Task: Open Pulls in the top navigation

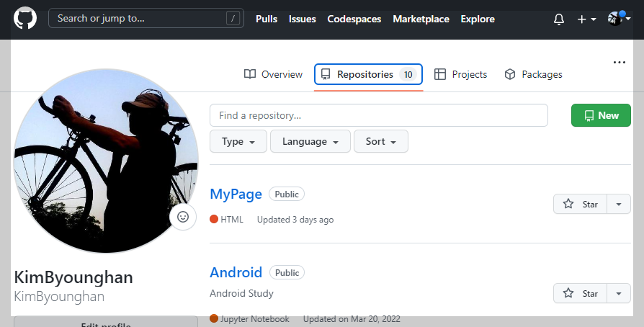Action: (x=267, y=19)
